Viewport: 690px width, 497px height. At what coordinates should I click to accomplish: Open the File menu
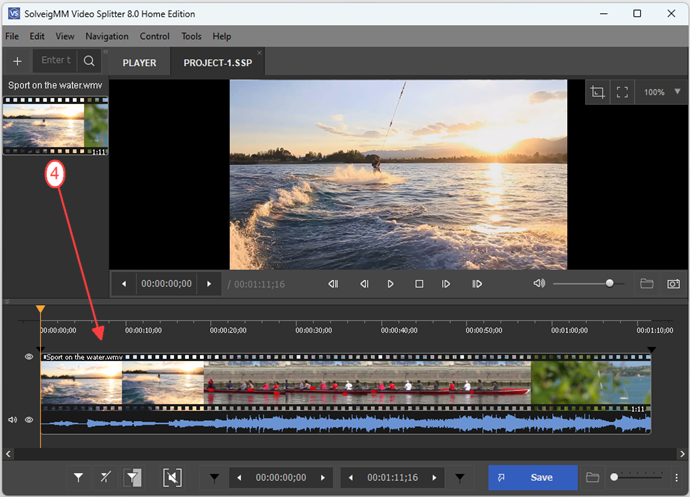12,37
